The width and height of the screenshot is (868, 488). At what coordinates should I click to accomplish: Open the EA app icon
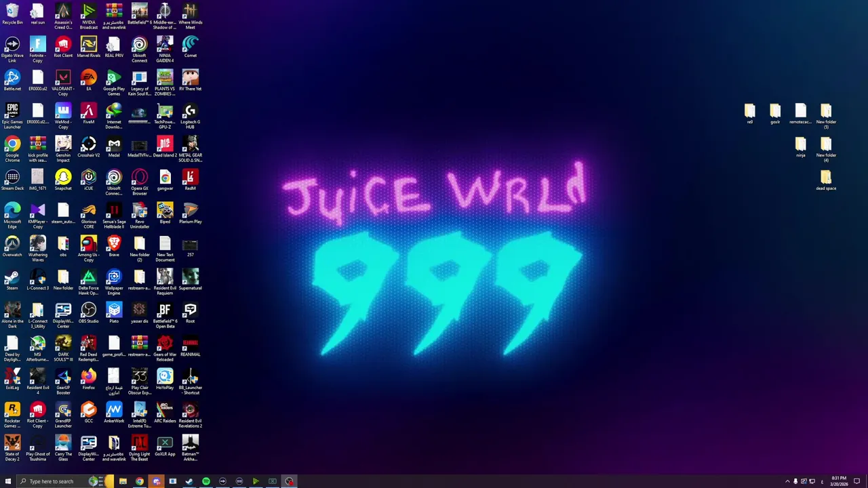click(x=88, y=81)
